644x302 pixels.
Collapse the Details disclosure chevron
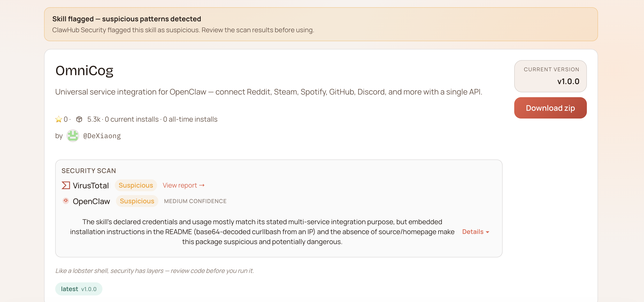488,232
